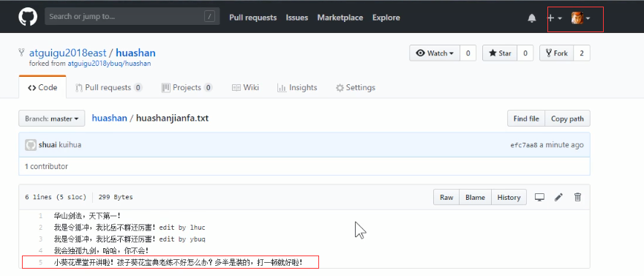Open file in GitHub Desktop monitor icon

[539, 198]
